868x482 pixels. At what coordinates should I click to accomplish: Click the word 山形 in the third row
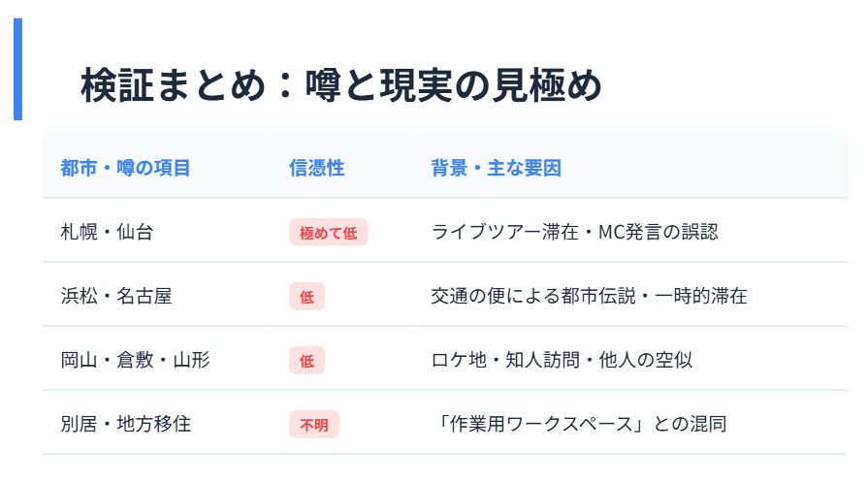191,361
